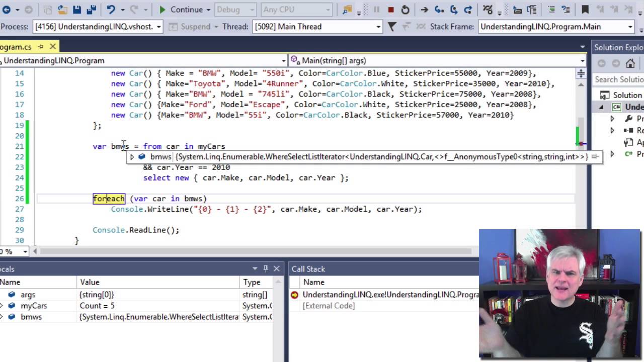Pin the bmws DataTip to source
The image size is (644, 362).
pyautogui.click(x=595, y=157)
